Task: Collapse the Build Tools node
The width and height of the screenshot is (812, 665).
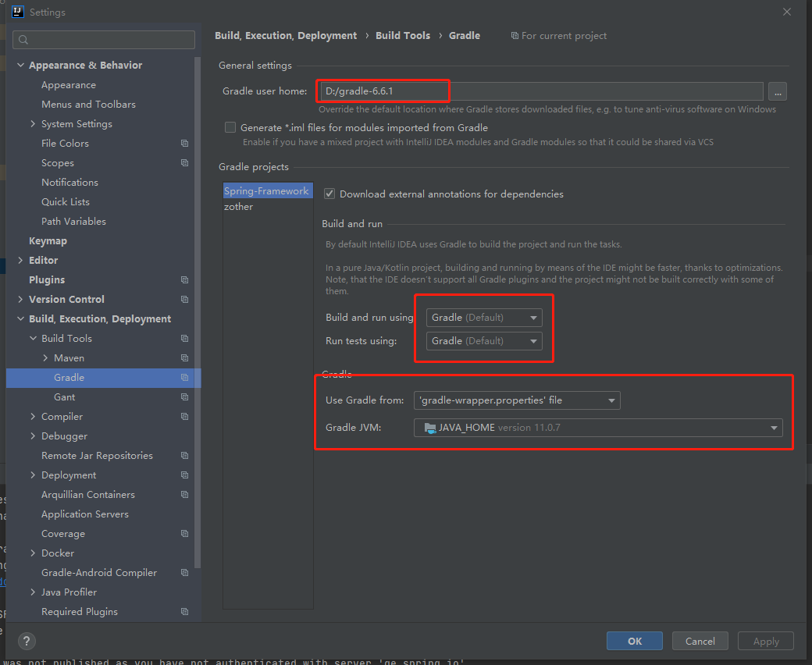Action: click(33, 339)
